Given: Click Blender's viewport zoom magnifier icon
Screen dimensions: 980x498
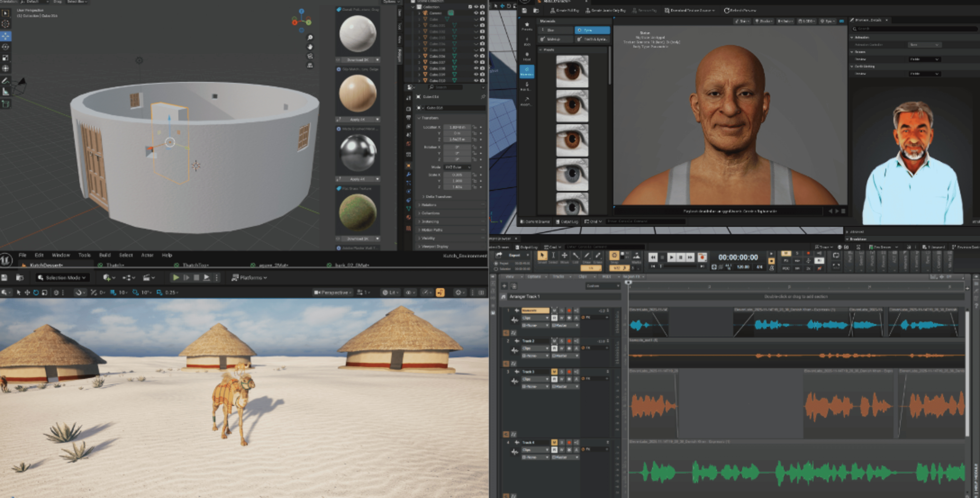Looking at the screenshot, I should click(x=310, y=37).
